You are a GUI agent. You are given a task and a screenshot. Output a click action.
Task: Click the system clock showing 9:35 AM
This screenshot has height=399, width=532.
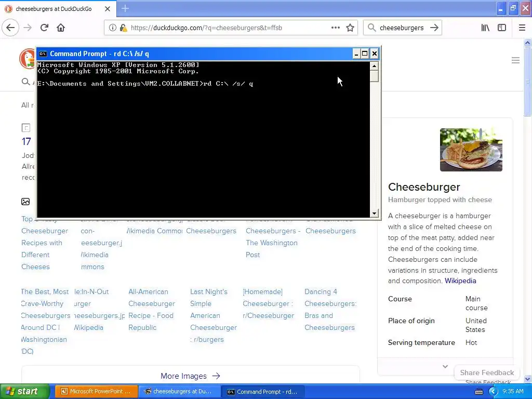[x=513, y=392]
